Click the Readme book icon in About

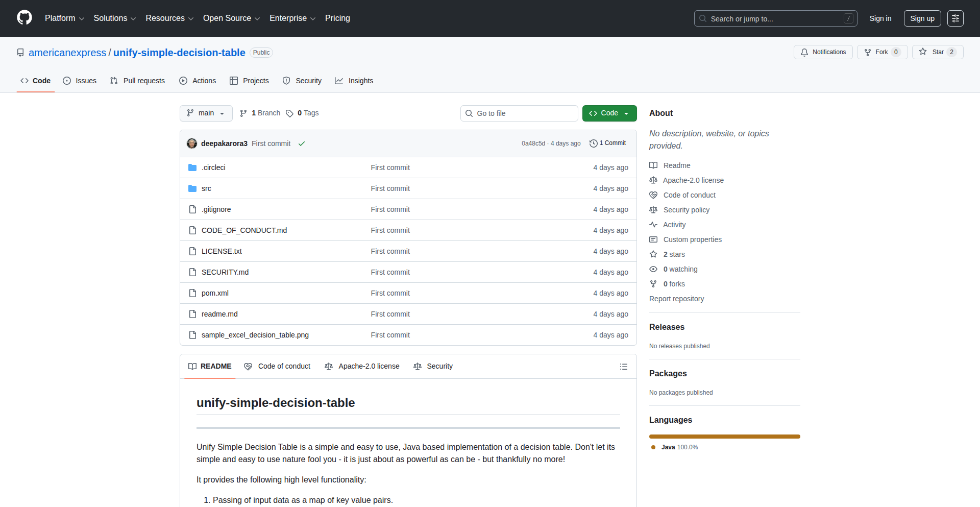pos(653,165)
